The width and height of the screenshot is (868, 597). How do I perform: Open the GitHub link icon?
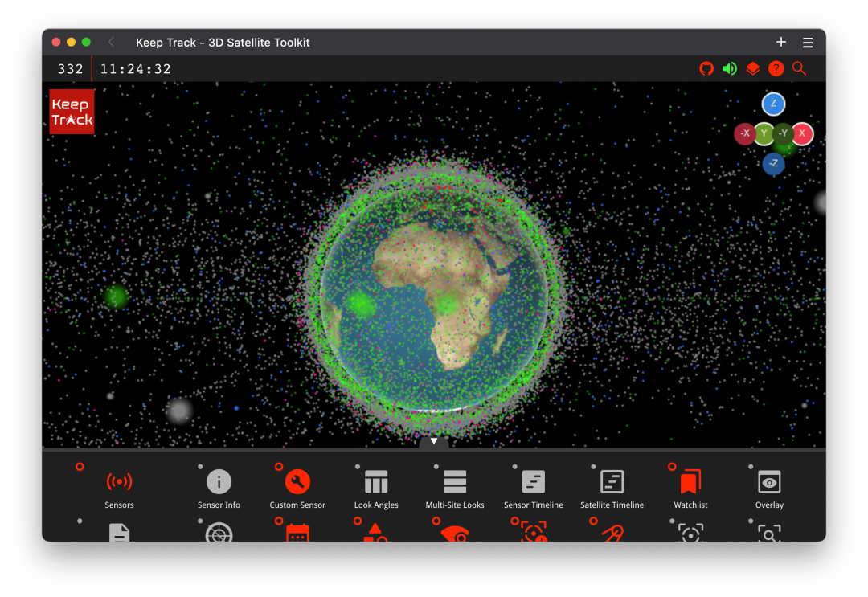click(x=706, y=68)
